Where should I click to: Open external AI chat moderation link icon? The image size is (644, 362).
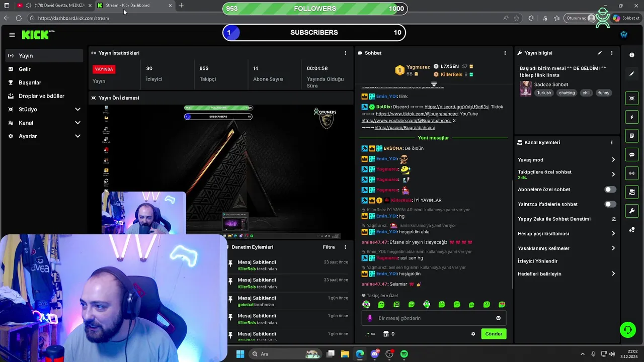point(613,219)
